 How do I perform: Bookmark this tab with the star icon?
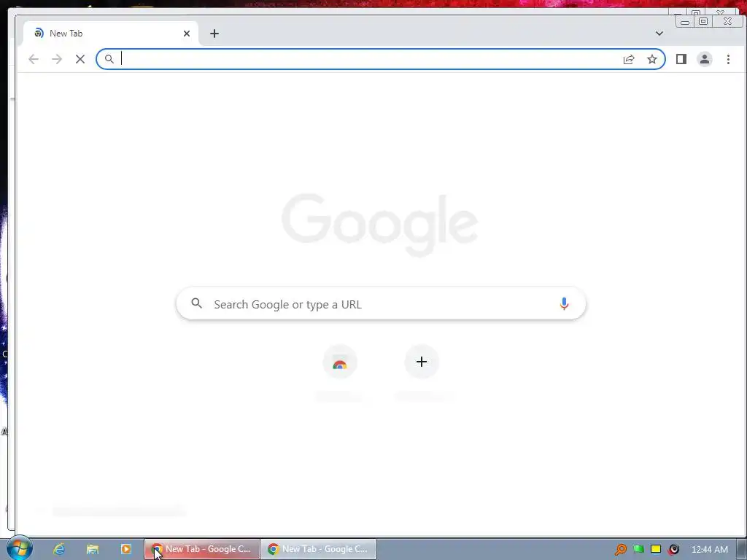coord(652,59)
